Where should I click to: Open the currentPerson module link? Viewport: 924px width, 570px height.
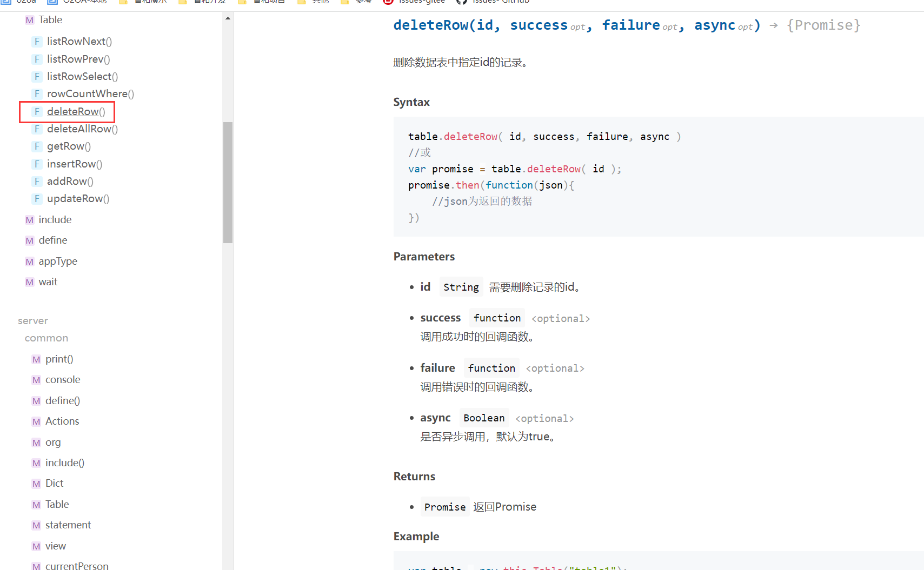(77, 566)
